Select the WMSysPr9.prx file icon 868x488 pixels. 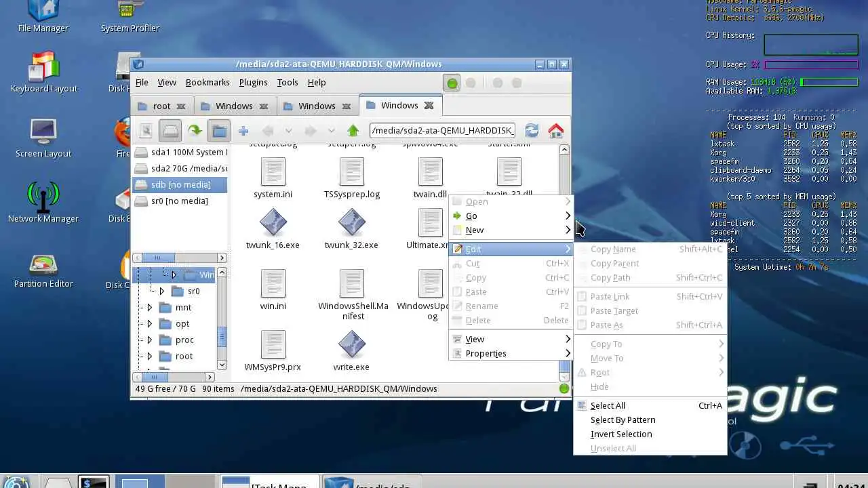click(x=273, y=344)
